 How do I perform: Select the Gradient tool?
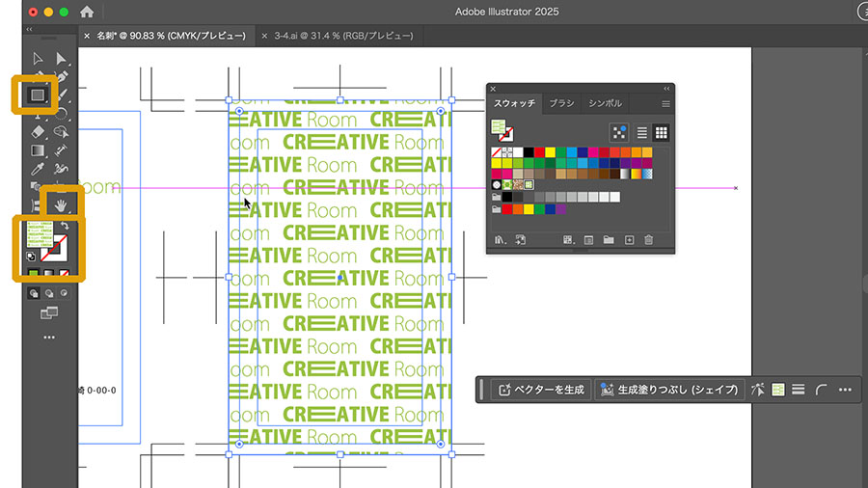(37, 150)
